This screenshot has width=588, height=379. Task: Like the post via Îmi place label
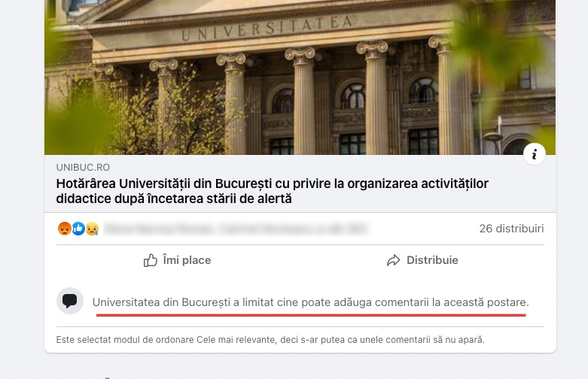pyautogui.click(x=187, y=260)
